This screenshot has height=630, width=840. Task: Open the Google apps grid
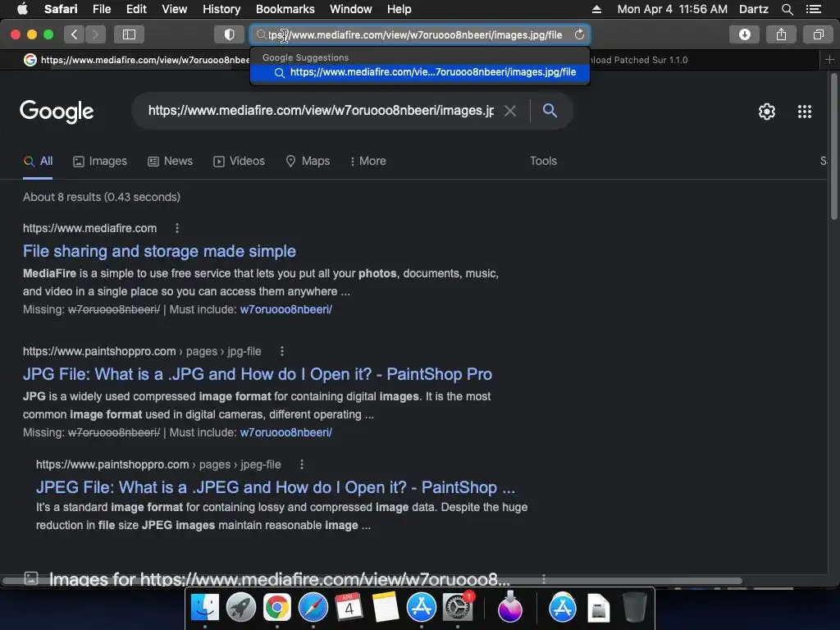(804, 112)
